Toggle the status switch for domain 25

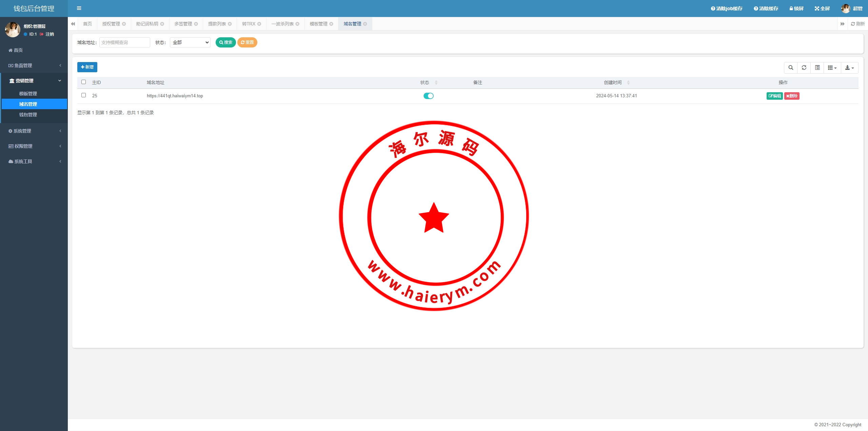click(428, 96)
